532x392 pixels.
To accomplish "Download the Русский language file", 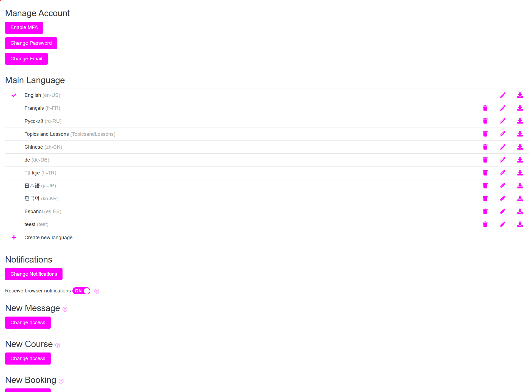I will [x=520, y=121].
